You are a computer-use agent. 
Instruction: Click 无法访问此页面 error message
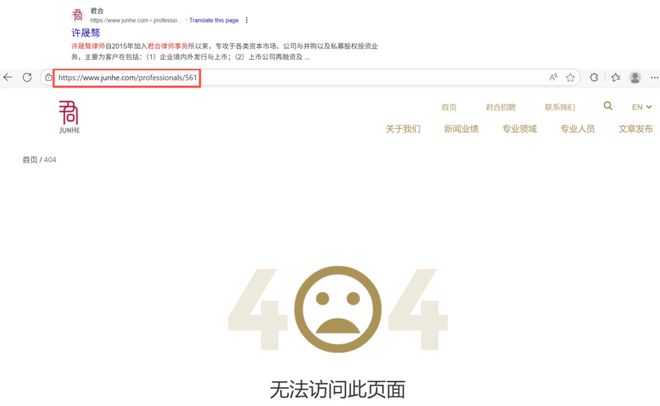(x=338, y=390)
